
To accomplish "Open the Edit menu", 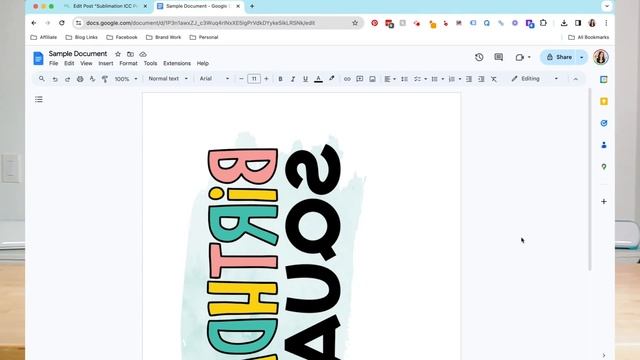I will (69, 64).
